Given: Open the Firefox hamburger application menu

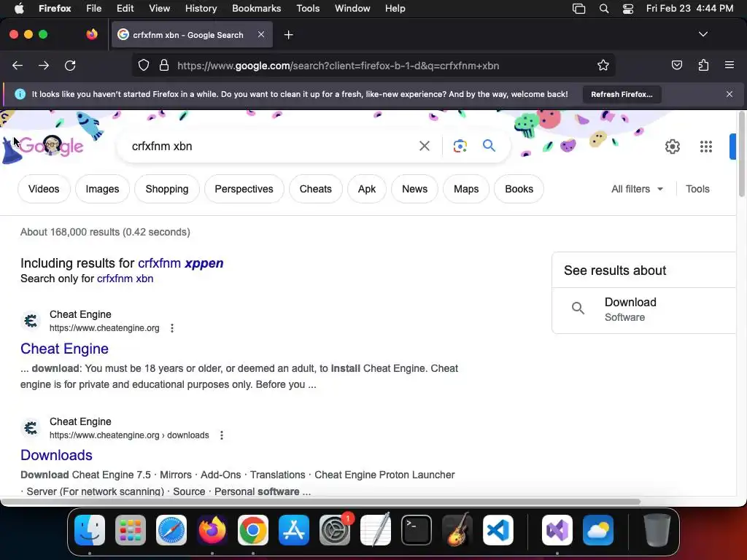Looking at the screenshot, I should click(729, 65).
